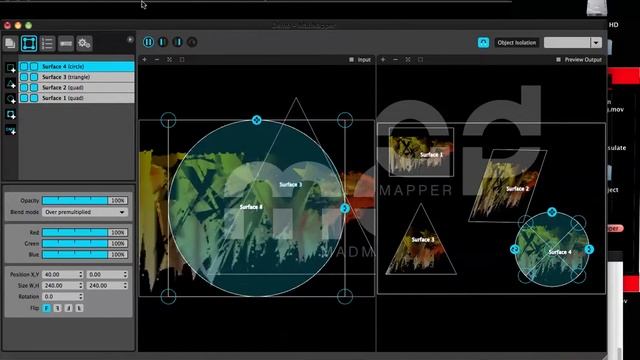Click Surface 4 top handle in Preview Output
Viewport: 640px width, 360px height.
pos(552,212)
